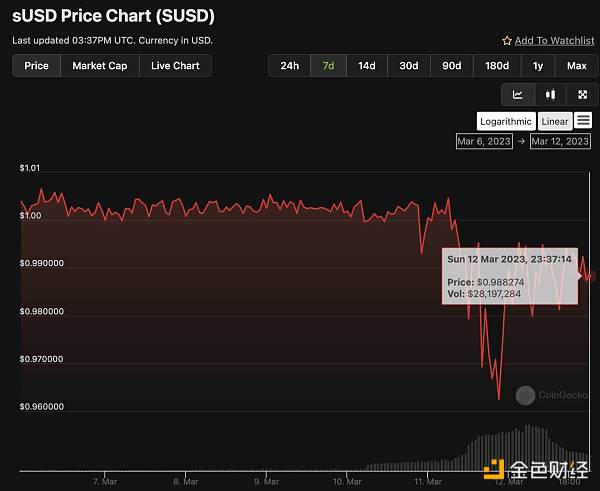This screenshot has height=491, width=600.
Task: Open the chart hamburger menu
Action: pos(583,121)
